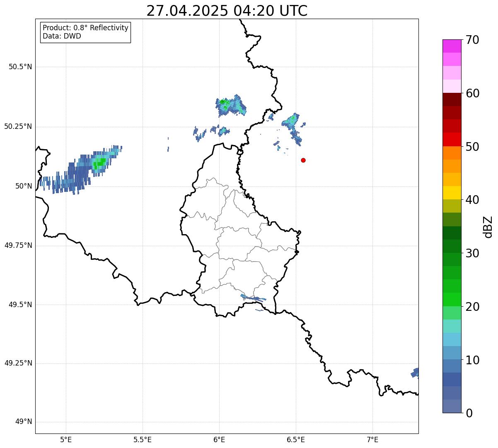The image size is (498, 448).
Task: Click the 49.5°N latitude label
Action: pos(20,305)
